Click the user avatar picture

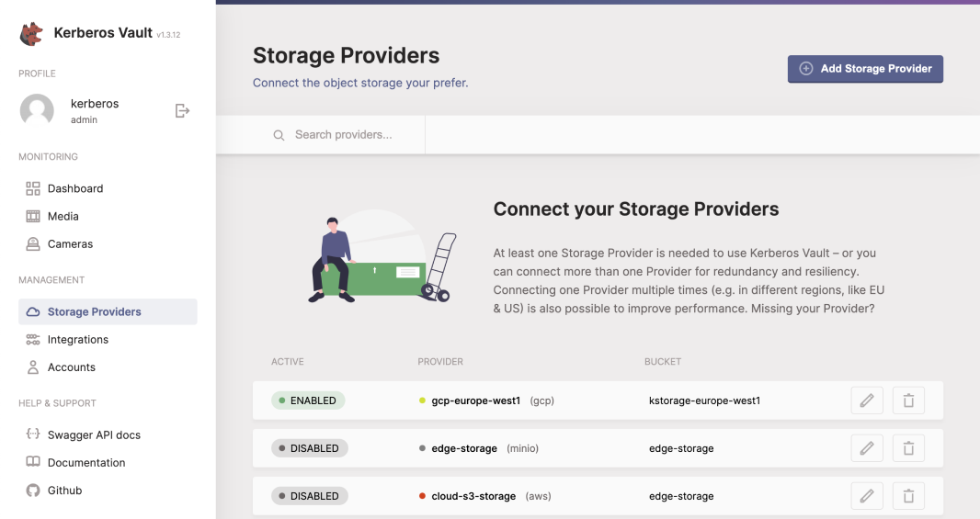[x=37, y=111]
